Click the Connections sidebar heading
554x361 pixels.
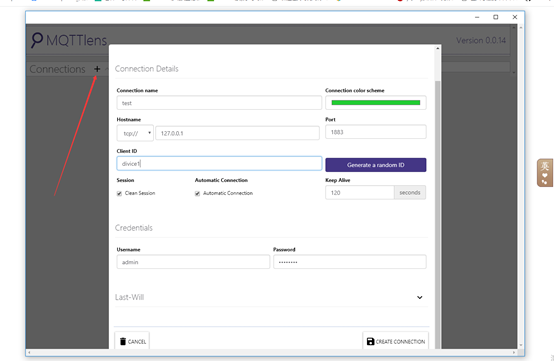pos(57,69)
